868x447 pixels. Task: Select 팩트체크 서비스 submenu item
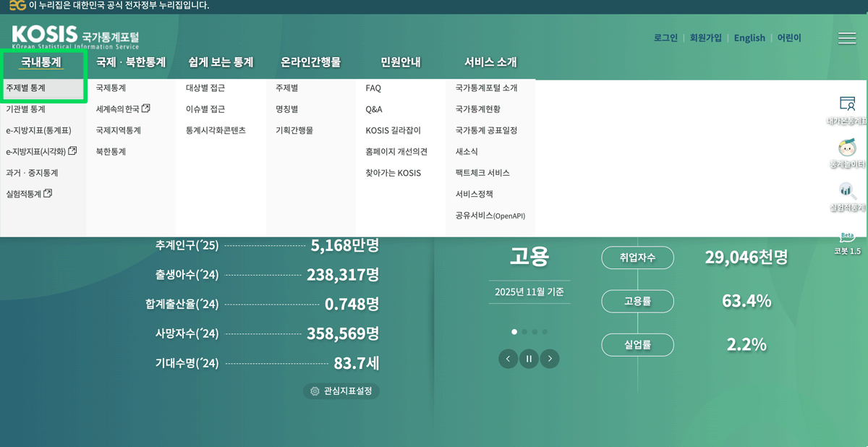[x=482, y=173]
